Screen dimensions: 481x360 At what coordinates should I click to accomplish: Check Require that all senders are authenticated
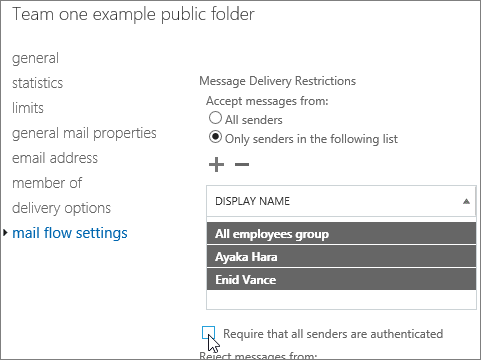pyautogui.click(x=208, y=333)
